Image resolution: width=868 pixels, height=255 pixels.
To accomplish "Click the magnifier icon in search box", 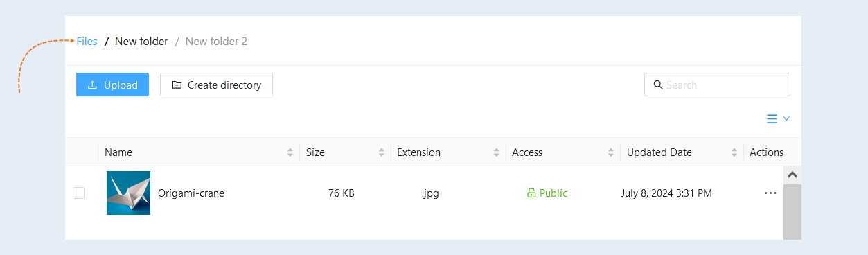I will 658,85.
